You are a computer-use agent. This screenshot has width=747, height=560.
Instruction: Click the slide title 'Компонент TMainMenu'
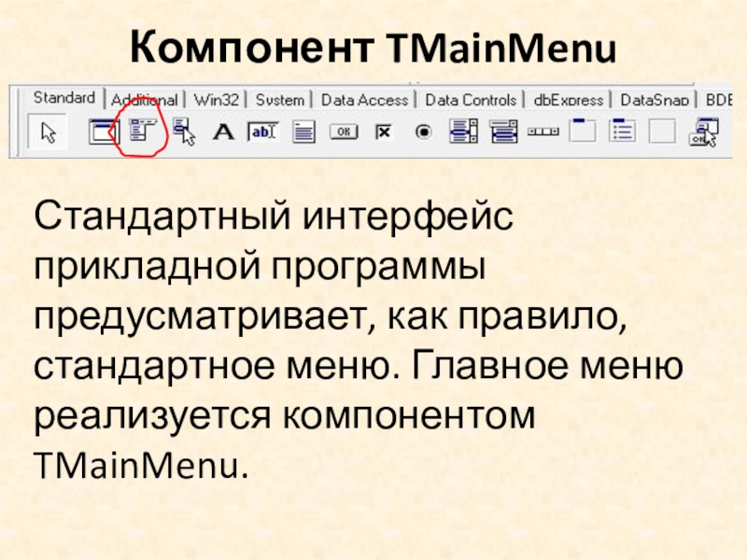(373, 48)
